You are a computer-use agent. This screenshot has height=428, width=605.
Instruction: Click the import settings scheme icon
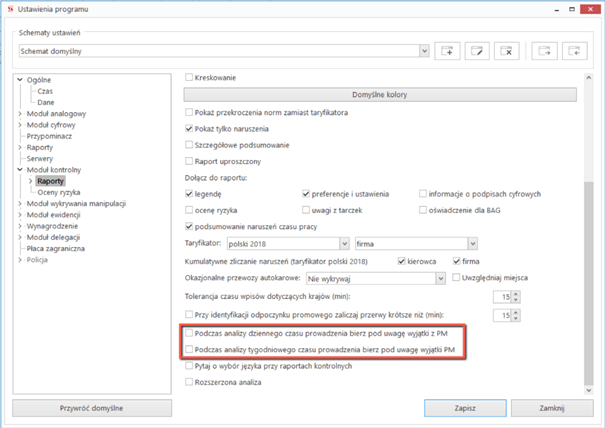point(574,50)
